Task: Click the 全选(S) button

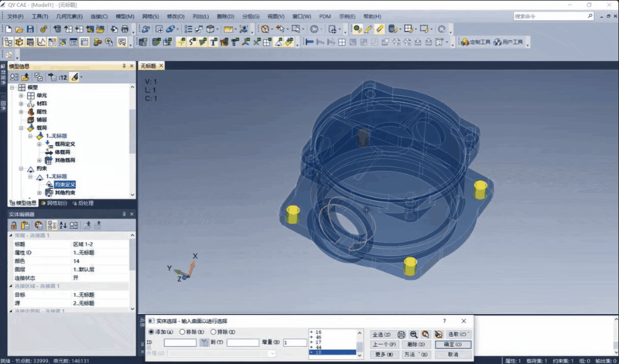Action: [379, 334]
